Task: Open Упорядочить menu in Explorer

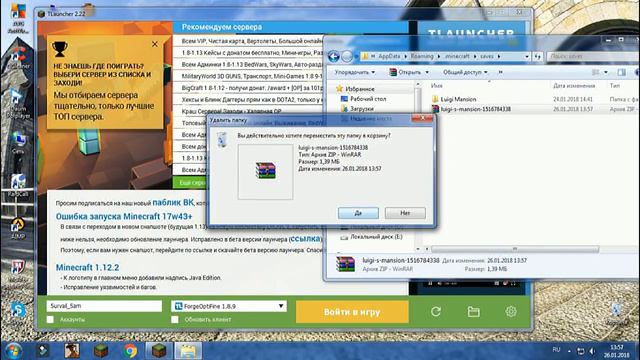Action: point(354,72)
